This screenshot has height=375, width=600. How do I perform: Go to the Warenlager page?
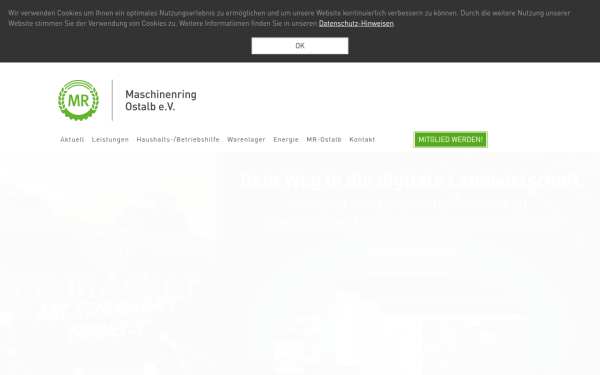coord(246,140)
